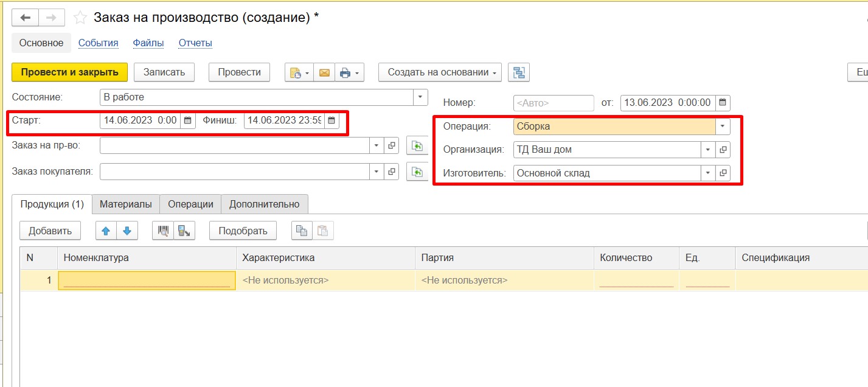Switch to the Материалы tab

pyautogui.click(x=125, y=204)
